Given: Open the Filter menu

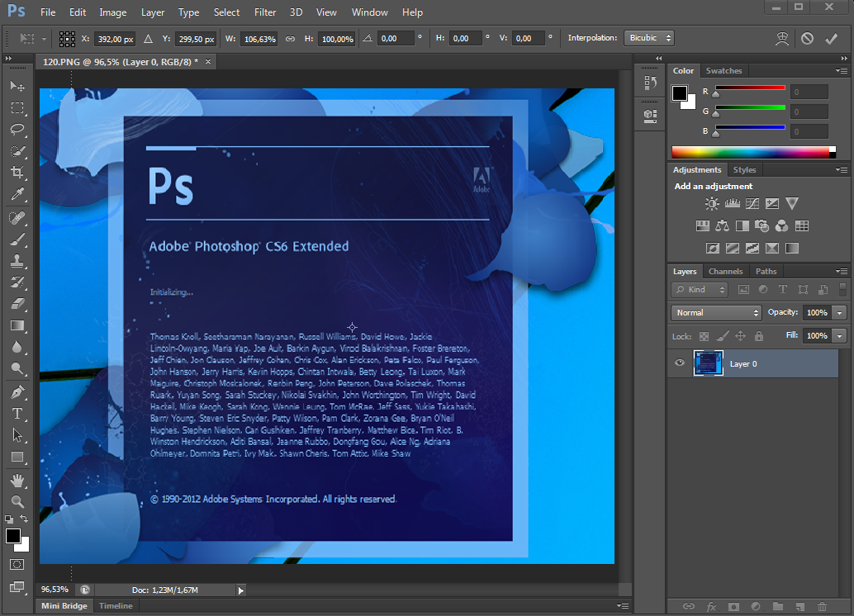Looking at the screenshot, I should 265,12.
